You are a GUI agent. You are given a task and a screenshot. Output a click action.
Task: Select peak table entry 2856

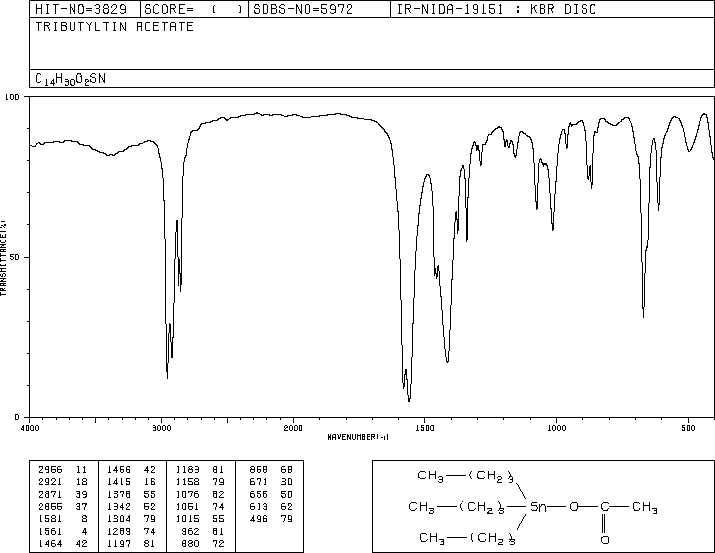pos(50,506)
